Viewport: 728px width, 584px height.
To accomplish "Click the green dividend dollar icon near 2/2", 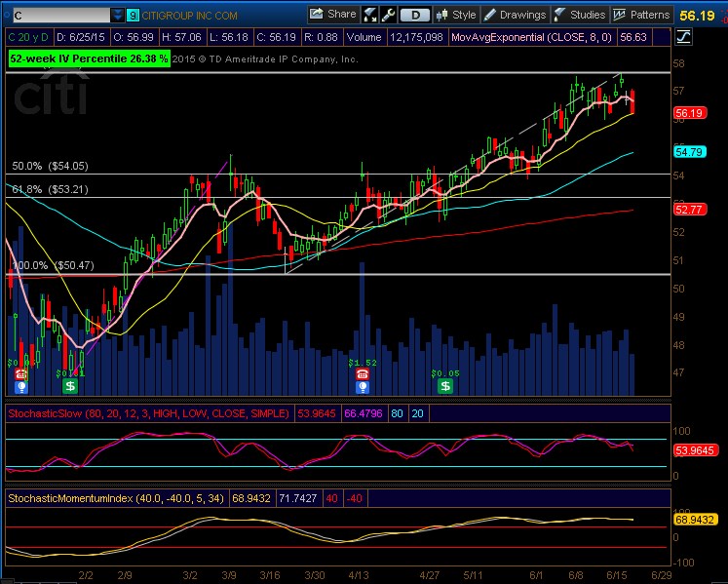I will coord(70,386).
